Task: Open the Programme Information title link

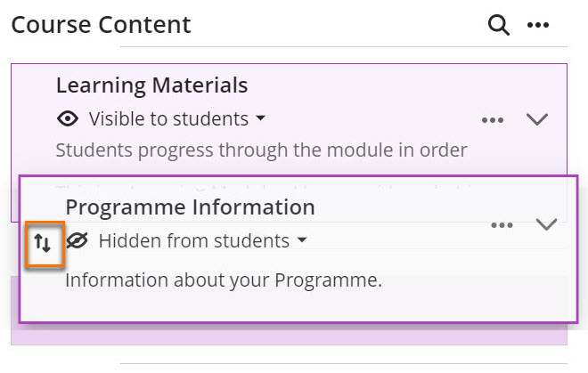Action: [190, 207]
